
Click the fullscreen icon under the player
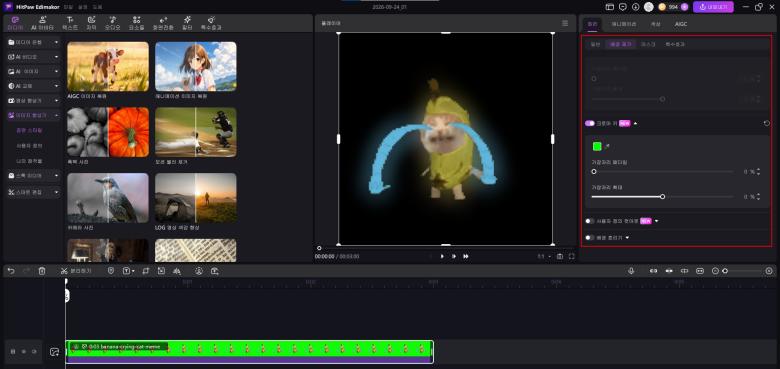pyautogui.click(x=571, y=256)
